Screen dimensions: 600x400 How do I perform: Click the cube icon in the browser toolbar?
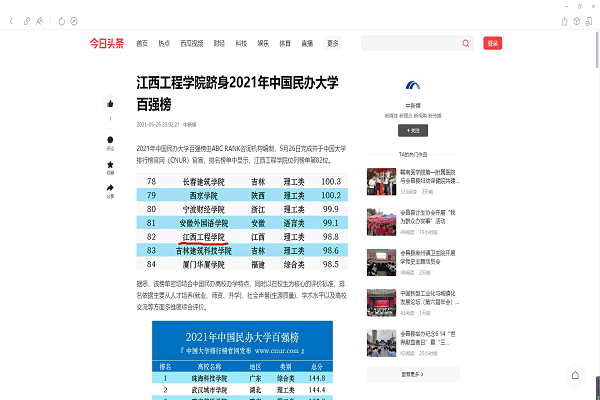pos(577,21)
